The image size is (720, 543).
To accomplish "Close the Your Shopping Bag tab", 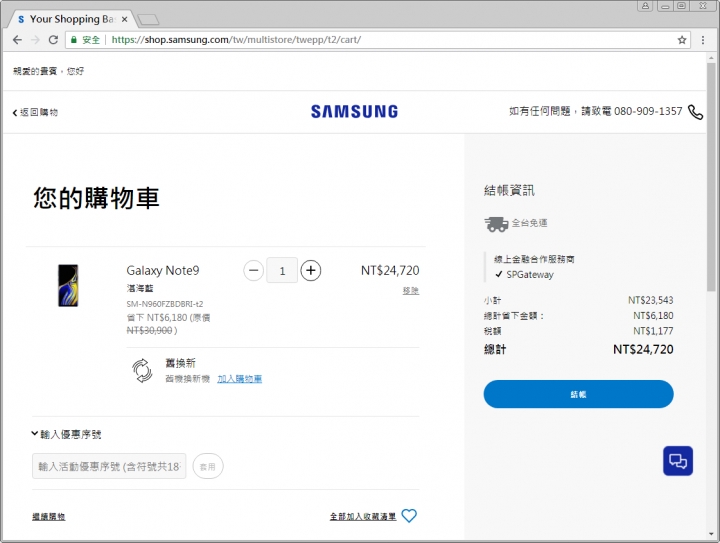I will click(x=124, y=19).
